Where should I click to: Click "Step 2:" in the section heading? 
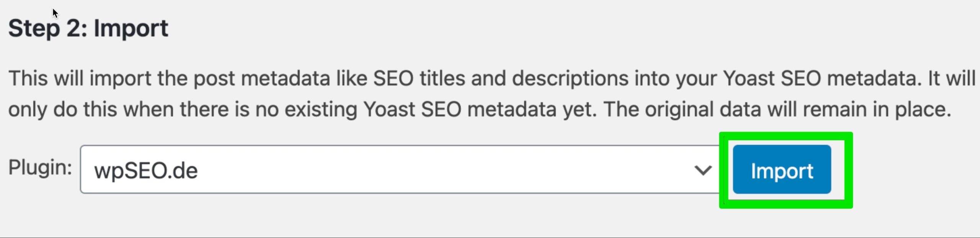click(48, 28)
